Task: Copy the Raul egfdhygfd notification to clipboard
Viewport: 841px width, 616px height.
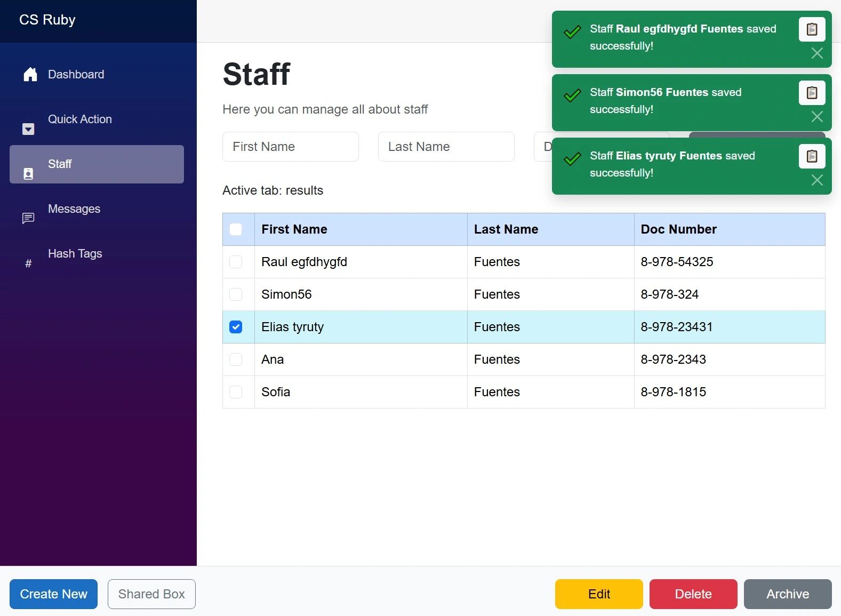Action: [x=812, y=29]
